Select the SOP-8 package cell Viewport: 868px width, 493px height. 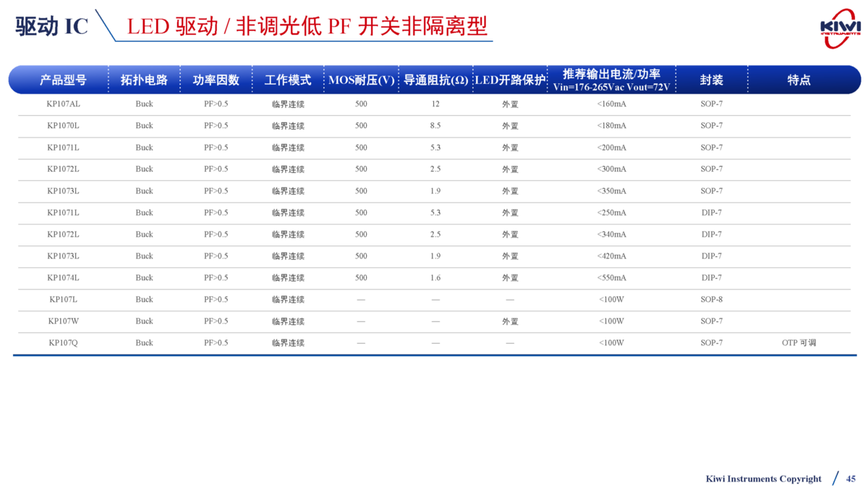(x=711, y=300)
